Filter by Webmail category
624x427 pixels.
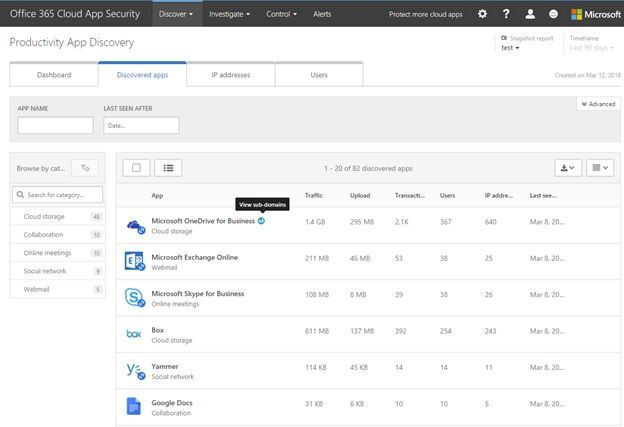point(58,289)
